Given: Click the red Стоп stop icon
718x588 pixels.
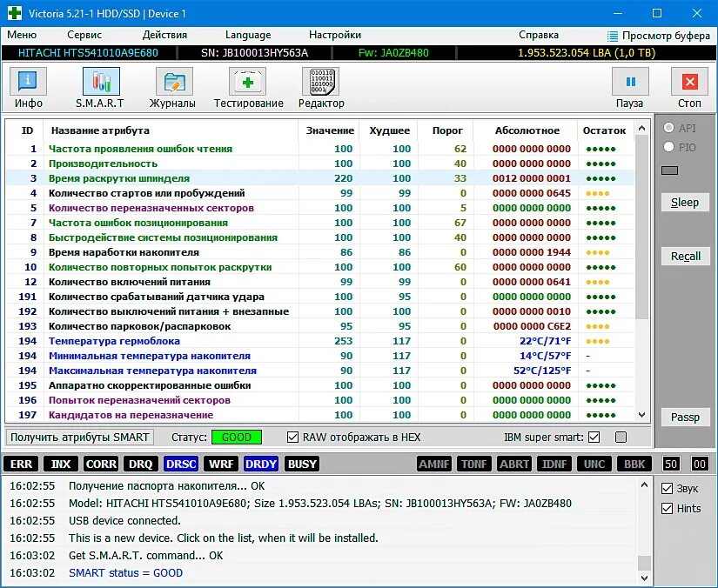Looking at the screenshot, I should (x=689, y=82).
